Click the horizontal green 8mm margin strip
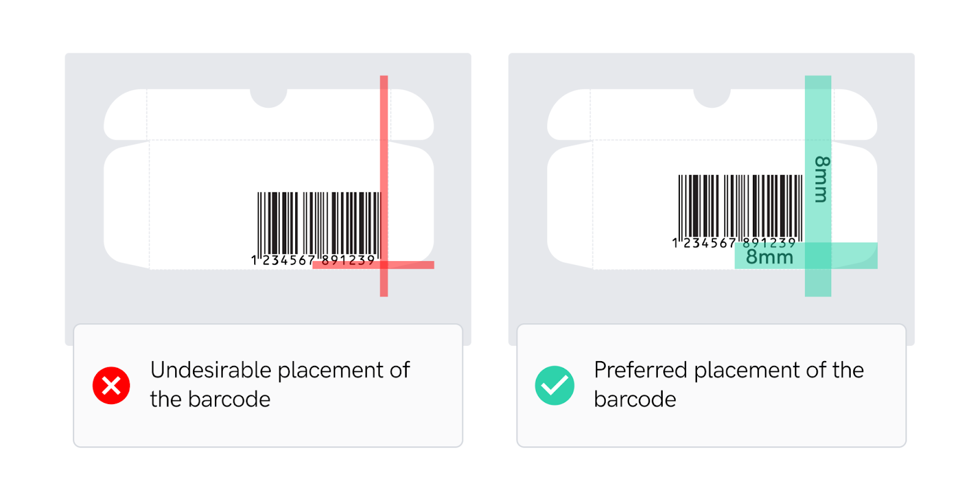 coord(806,256)
